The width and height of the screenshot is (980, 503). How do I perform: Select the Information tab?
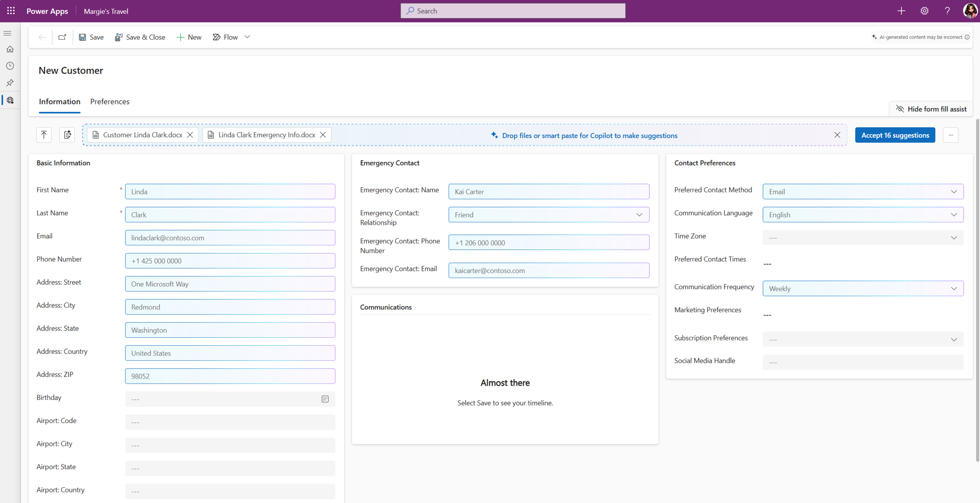coord(59,102)
